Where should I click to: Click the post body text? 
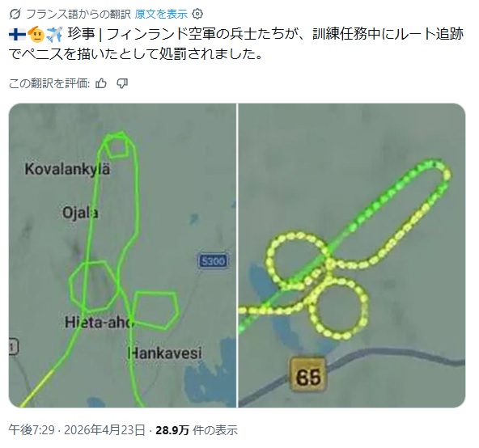236,44
